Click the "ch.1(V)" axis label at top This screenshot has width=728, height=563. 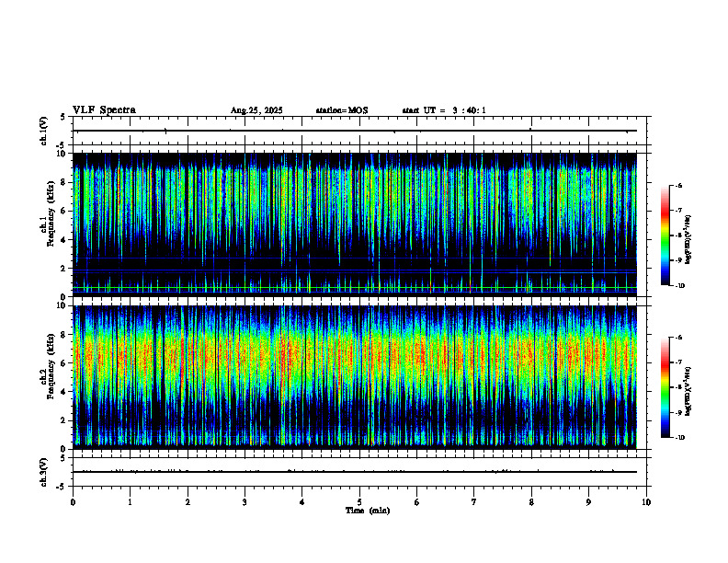pyautogui.click(x=44, y=131)
